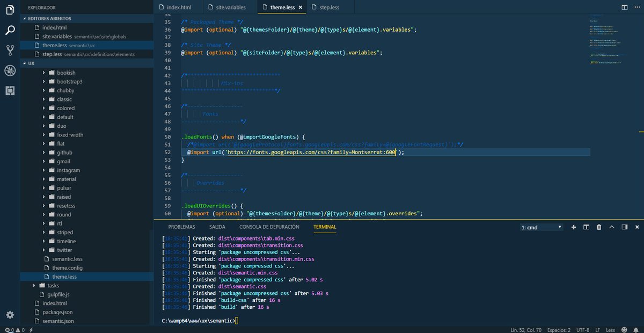Maximize the panel with up chevron

(x=612, y=227)
